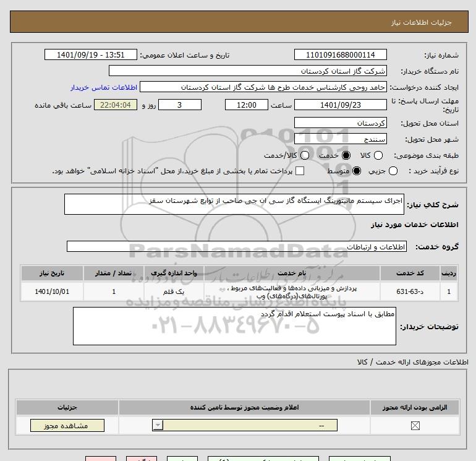Select the کالا/خدمت radio button
Image resolution: width=476 pixels, height=461 pixels.
click(x=305, y=155)
